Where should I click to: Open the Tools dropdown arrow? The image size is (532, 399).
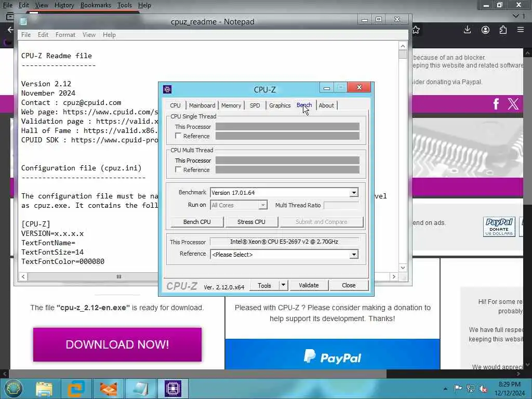(283, 285)
